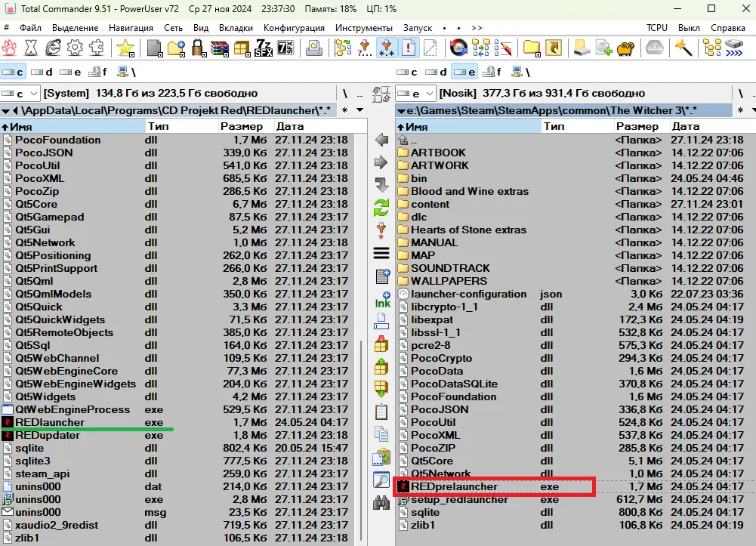The height and width of the screenshot is (546, 756).
Task: Click the dark 7 SFX icon
Action: 285,48
